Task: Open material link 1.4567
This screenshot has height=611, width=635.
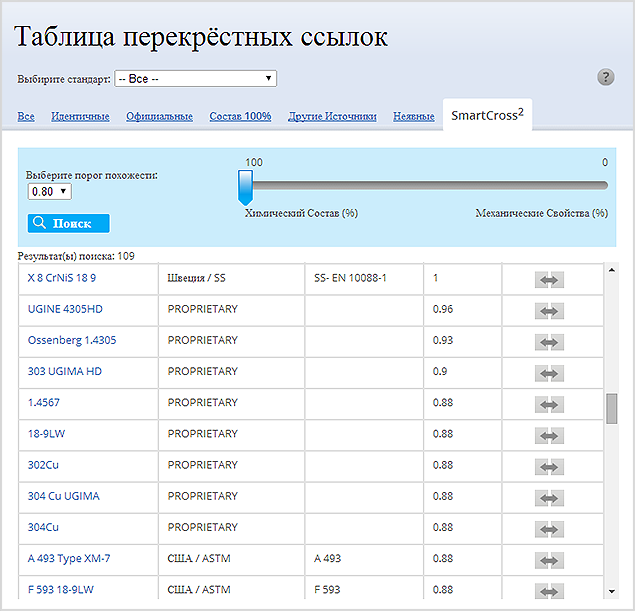Action: [x=43, y=402]
